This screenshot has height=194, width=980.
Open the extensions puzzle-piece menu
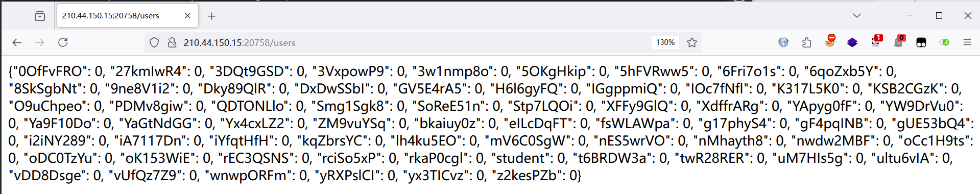pos(806,42)
